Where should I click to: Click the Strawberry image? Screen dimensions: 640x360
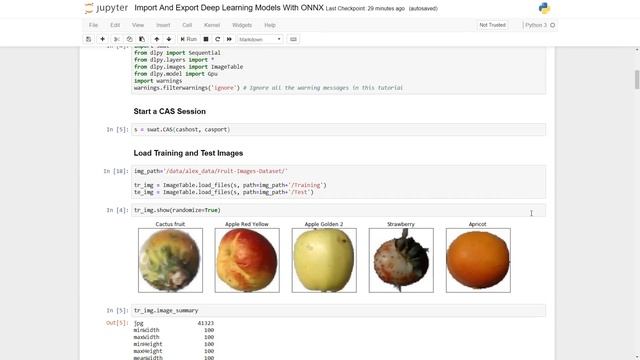[401, 260]
